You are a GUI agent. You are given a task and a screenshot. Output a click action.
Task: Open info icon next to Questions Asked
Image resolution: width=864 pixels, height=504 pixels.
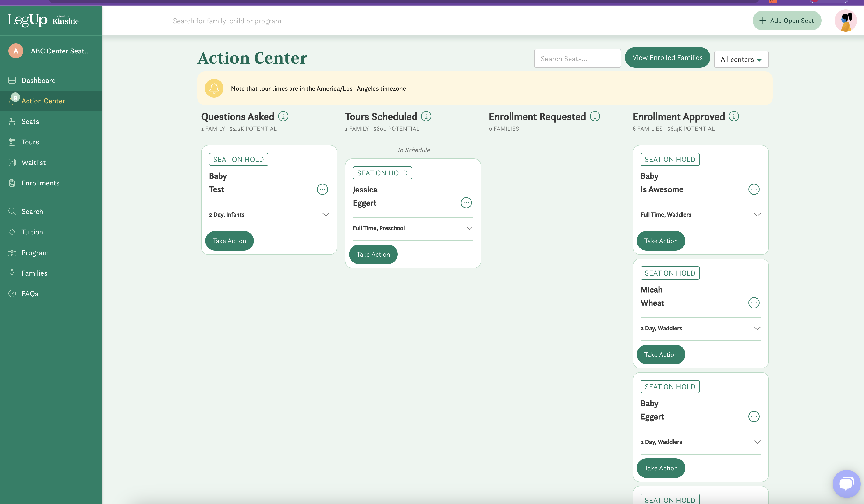pos(283,116)
